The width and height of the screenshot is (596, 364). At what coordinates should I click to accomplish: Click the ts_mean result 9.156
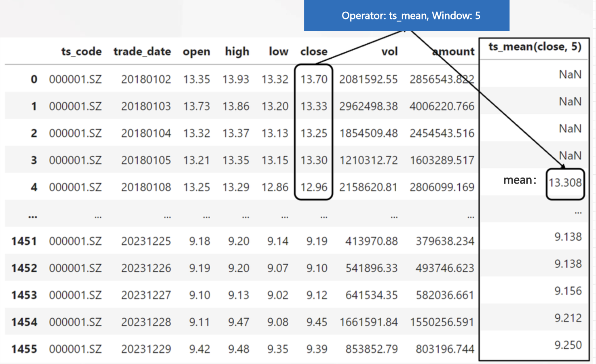click(568, 291)
